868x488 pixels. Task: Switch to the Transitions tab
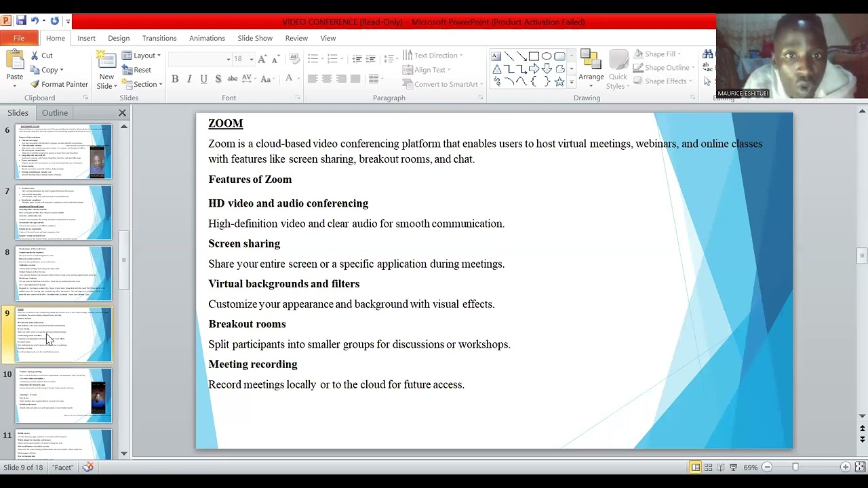tap(159, 38)
